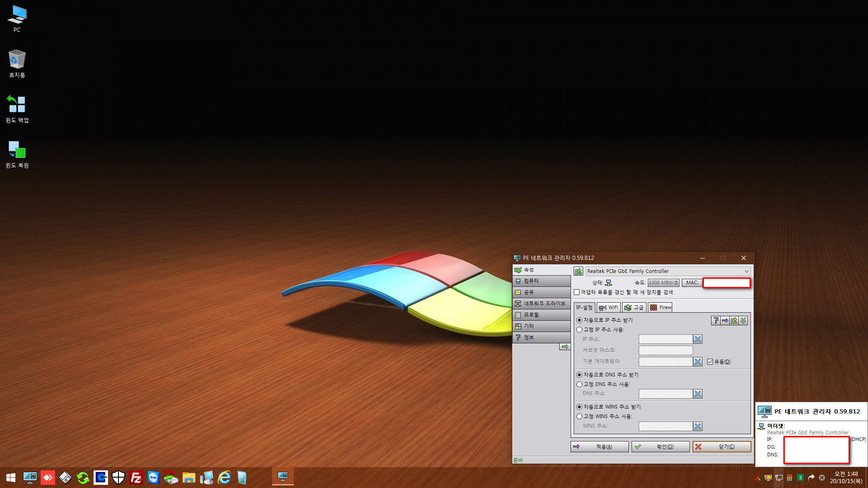The height and width of the screenshot is (488, 868).
Task: Clear the WINS 주소 field with X icon
Action: tap(698, 426)
